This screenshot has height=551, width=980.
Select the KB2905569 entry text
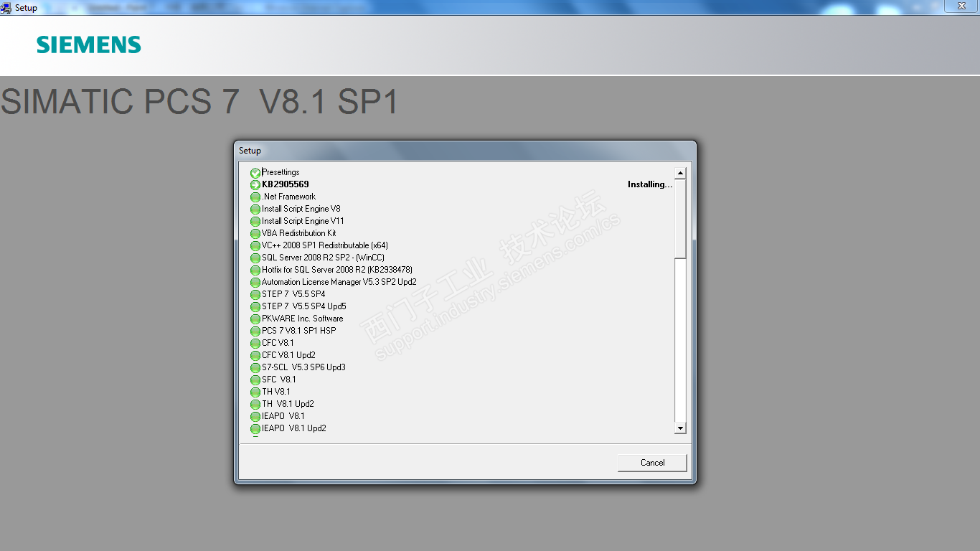coord(286,184)
